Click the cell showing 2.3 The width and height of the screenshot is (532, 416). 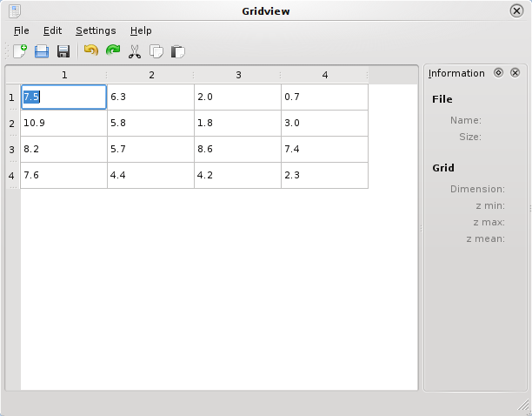coord(324,176)
